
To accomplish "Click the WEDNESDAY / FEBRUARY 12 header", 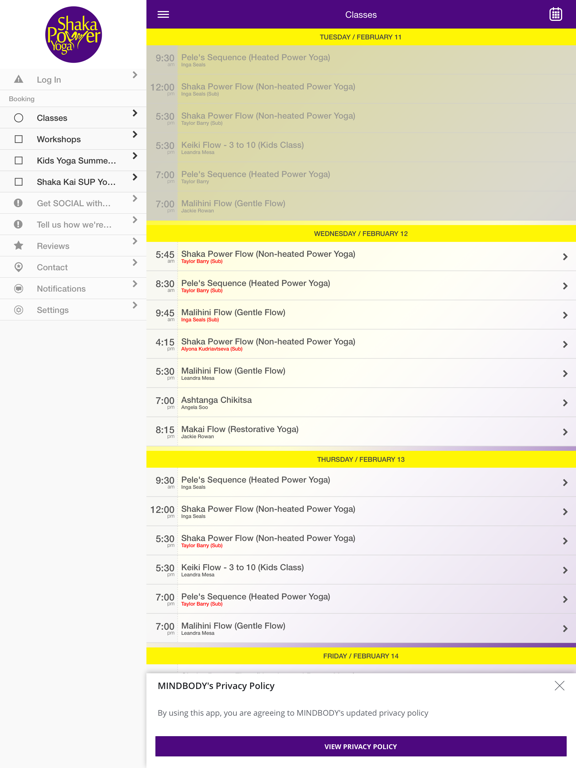I will [x=361, y=234].
